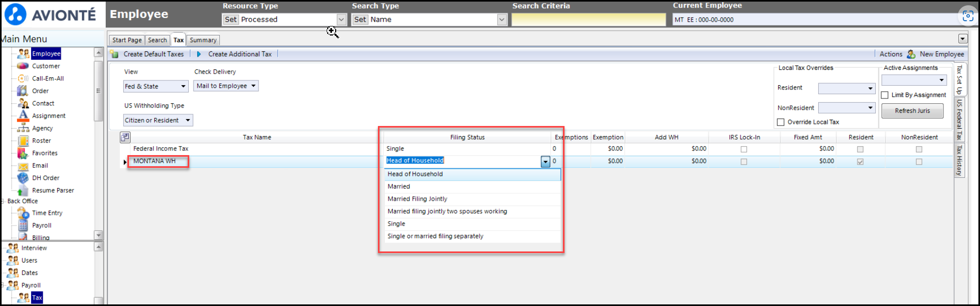Open the Users icon in lower menu
Image resolution: width=980 pixels, height=306 pixels.
(x=13, y=260)
